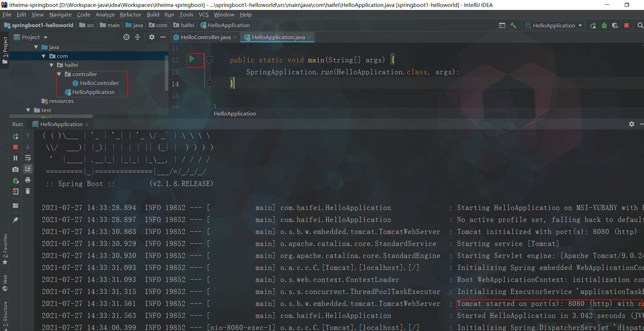Print the console output

pyautogui.click(x=28, y=180)
